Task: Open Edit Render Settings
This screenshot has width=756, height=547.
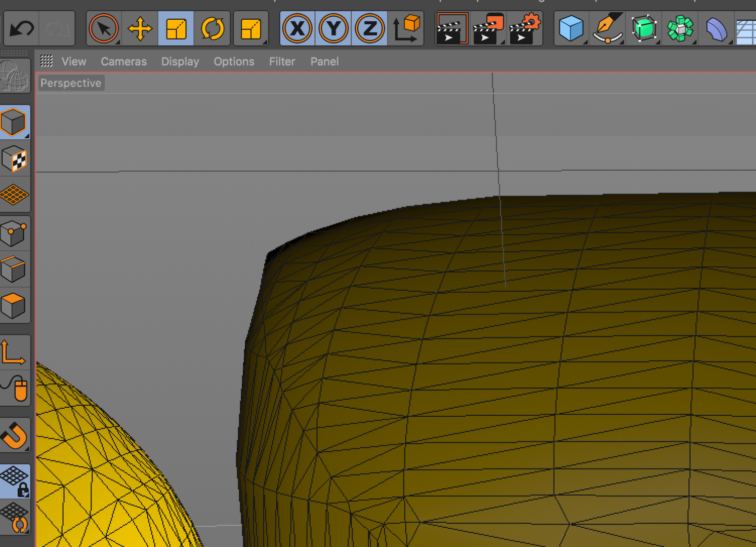Action: click(525, 28)
